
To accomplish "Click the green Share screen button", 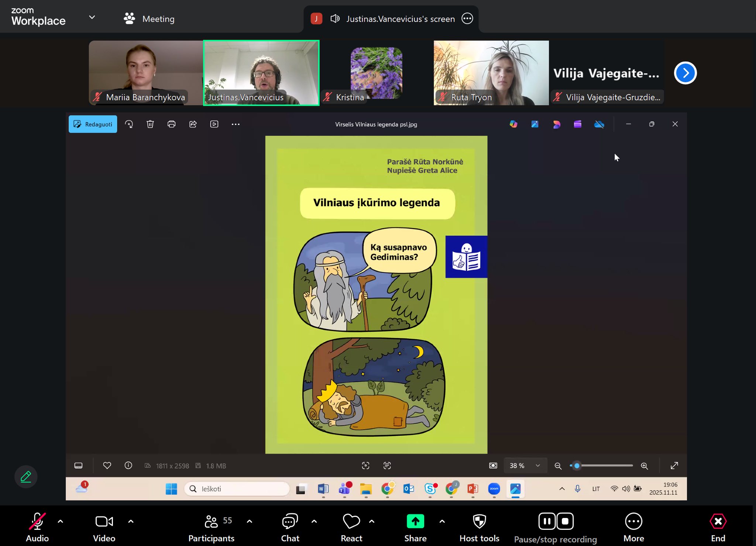I will tap(415, 522).
